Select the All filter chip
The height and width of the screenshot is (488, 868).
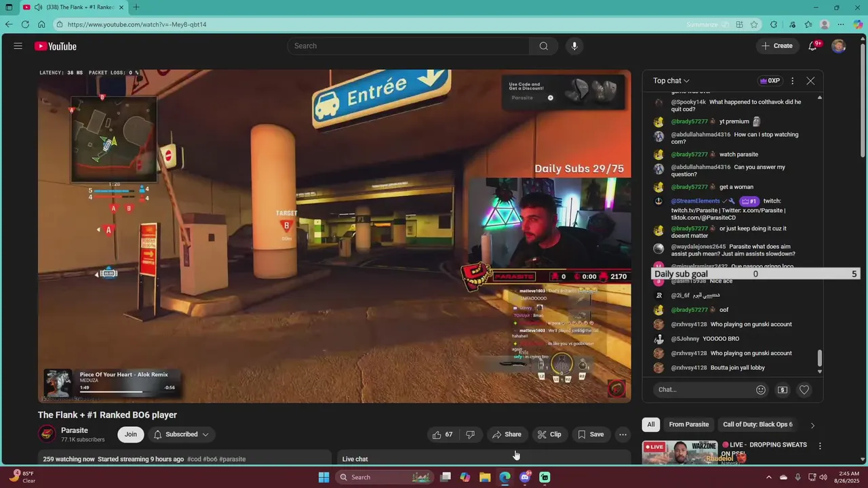coord(651,424)
